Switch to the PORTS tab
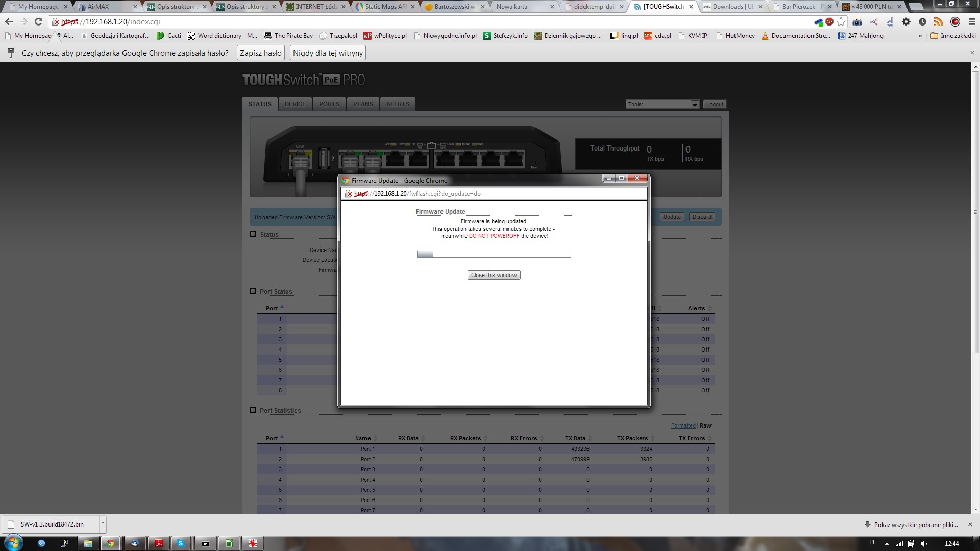 pos(329,104)
